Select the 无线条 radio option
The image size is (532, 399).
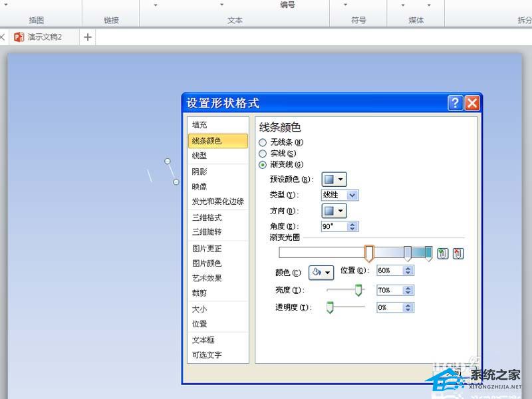pos(263,142)
